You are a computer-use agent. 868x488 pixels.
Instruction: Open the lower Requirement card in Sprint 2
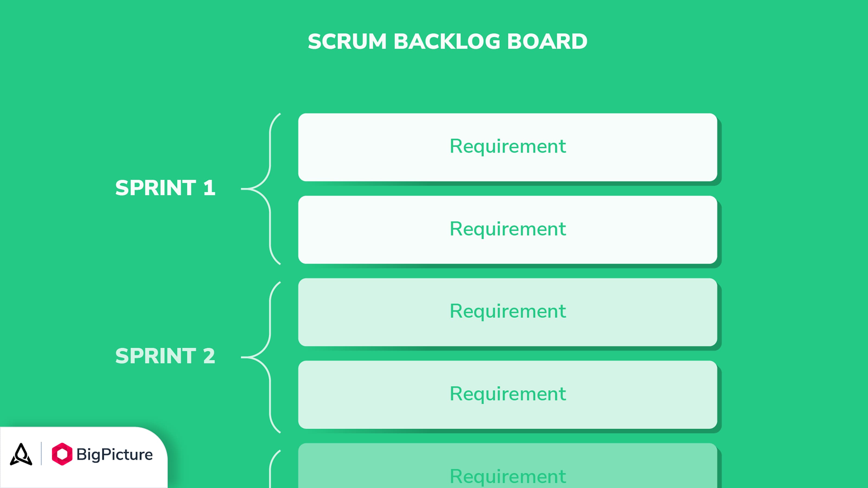(508, 395)
